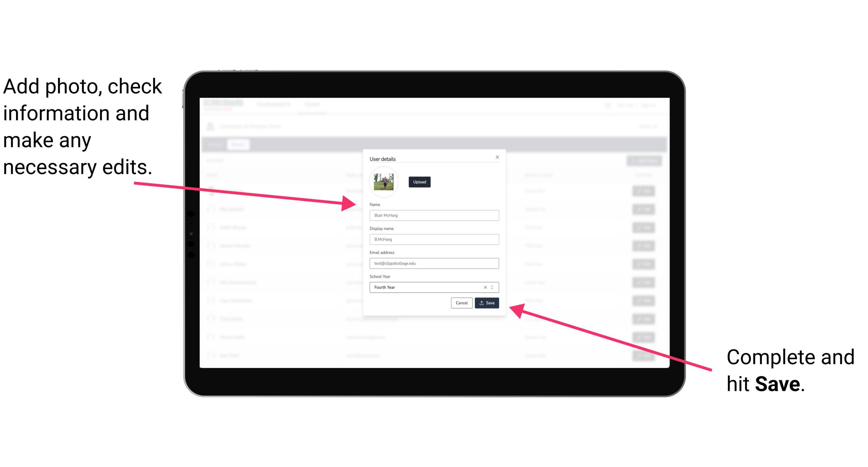Image resolution: width=868 pixels, height=467 pixels.
Task: Expand the School Year combo box
Action: point(494,287)
